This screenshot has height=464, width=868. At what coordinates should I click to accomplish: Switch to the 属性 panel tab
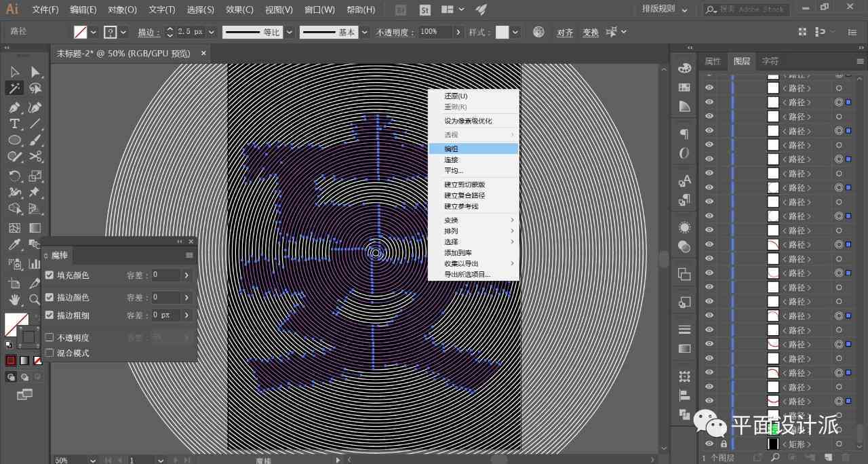coord(713,61)
